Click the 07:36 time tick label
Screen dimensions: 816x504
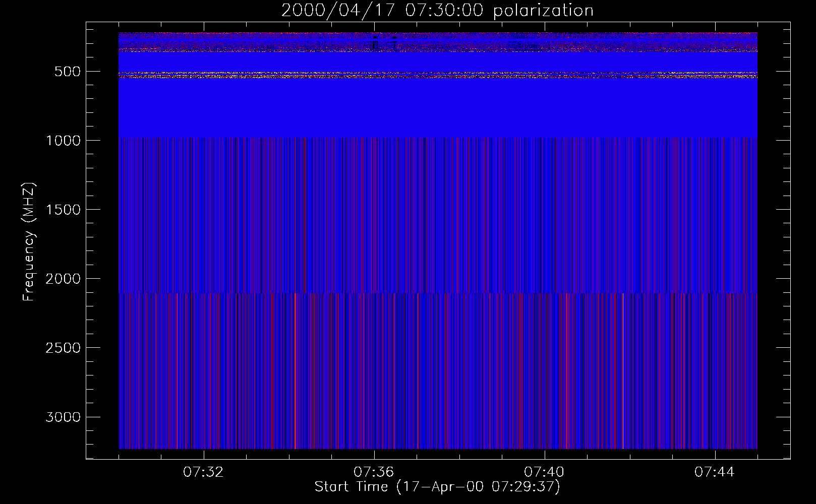(374, 472)
